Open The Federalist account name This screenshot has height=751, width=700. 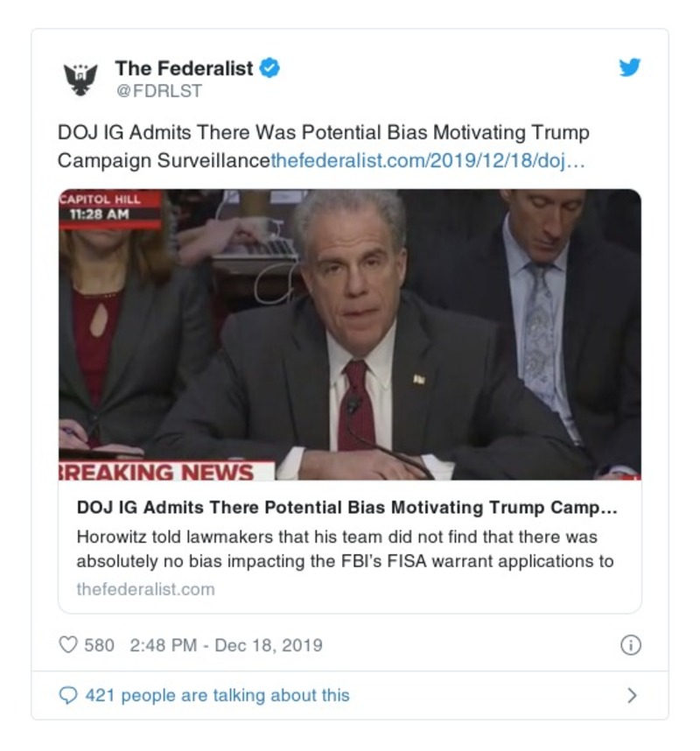[184, 68]
